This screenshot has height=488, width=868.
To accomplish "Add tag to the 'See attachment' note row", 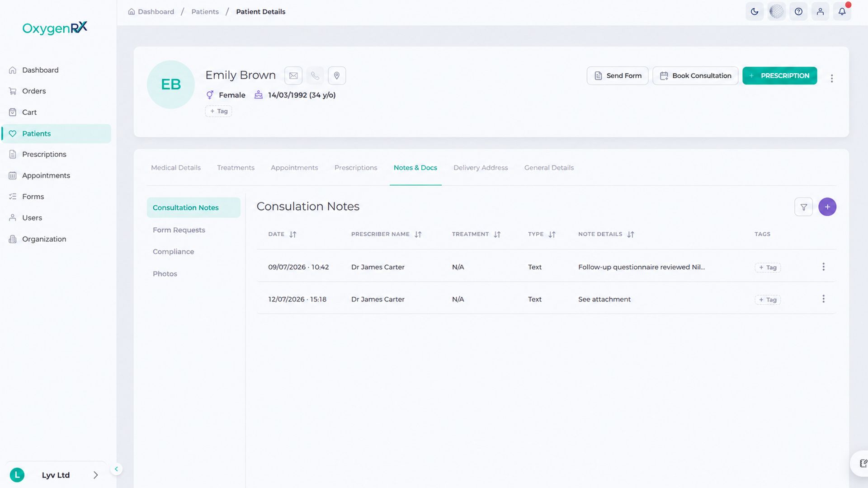I will click(x=768, y=300).
